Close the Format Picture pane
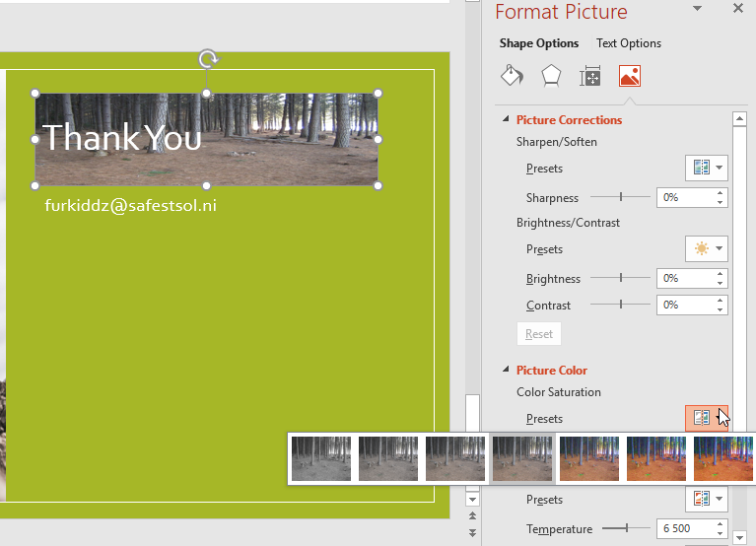This screenshot has height=546, width=756. [x=737, y=8]
